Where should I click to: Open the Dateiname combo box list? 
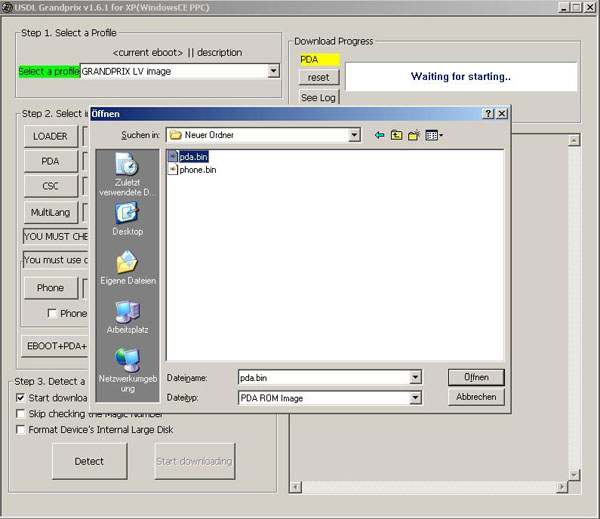(x=415, y=378)
